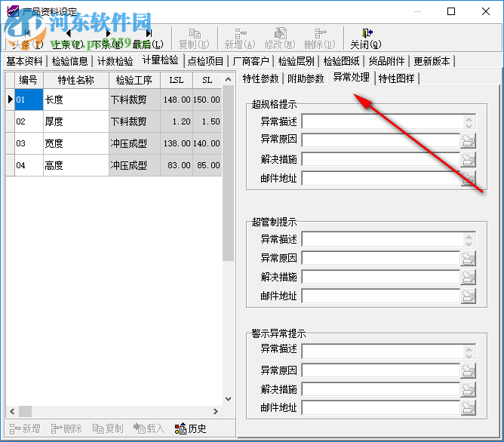Click the vertical scrollbar thumb

coord(228,173)
